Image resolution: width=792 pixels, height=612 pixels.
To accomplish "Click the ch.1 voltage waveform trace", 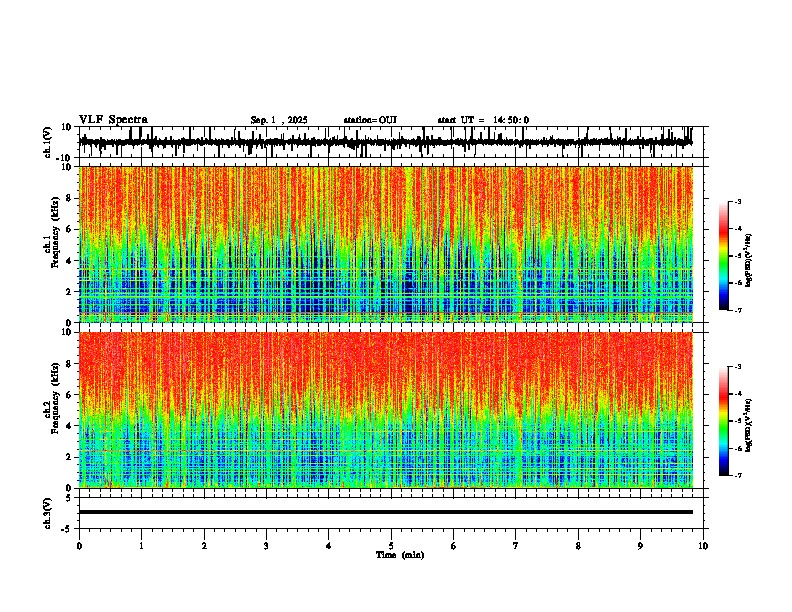I will point(386,142).
